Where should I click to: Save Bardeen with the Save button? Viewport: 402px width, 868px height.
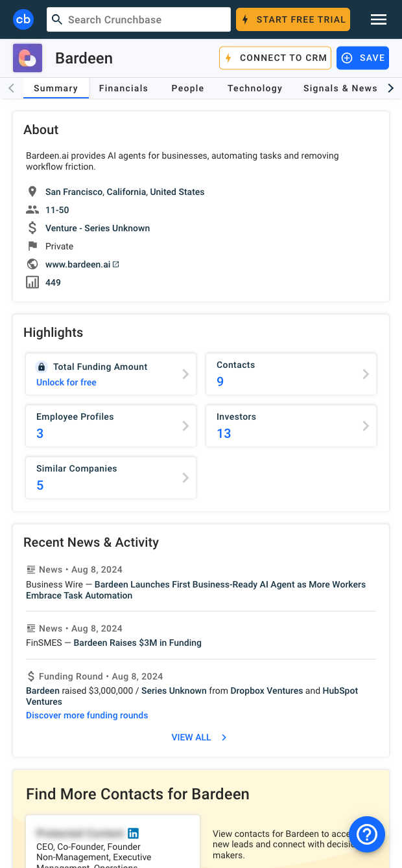(362, 58)
